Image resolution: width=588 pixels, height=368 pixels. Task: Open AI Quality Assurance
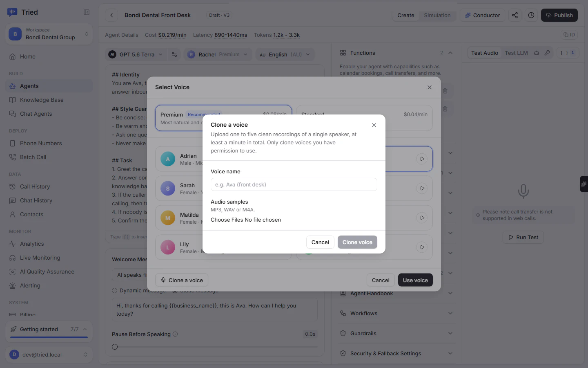tap(49, 272)
